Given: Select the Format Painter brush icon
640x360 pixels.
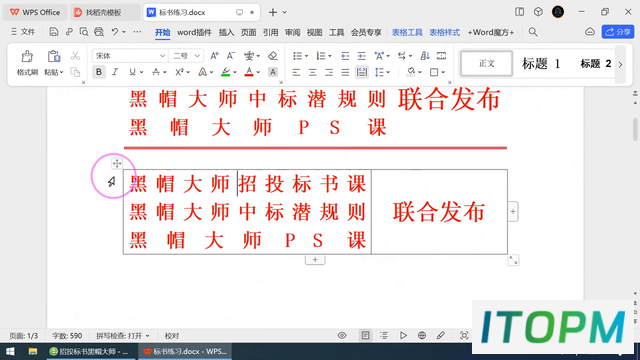Looking at the screenshot, I should 27,56.
